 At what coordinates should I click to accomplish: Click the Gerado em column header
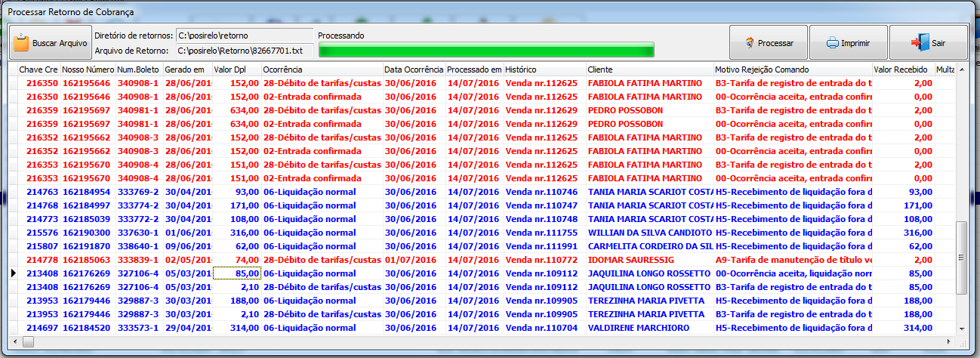click(x=188, y=69)
